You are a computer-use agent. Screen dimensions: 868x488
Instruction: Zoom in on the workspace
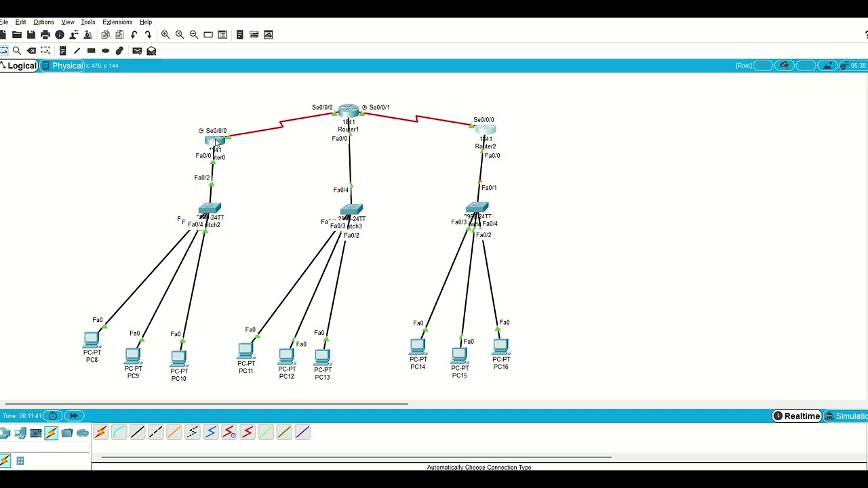click(x=165, y=35)
